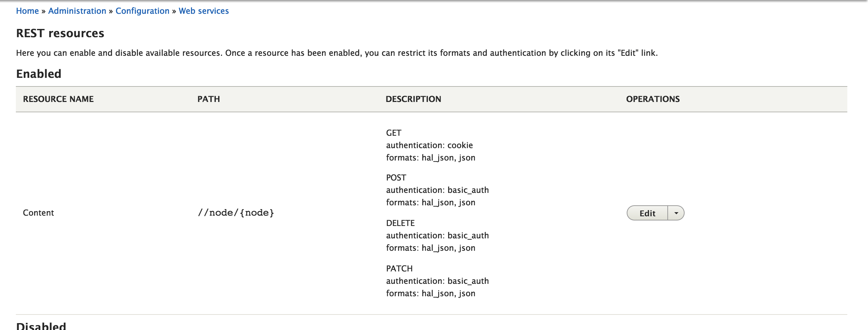Image resolution: width=868 pixels, height=330 pixels.
Task: Click the Enabled section heading
Action: (x=39, y=74)
